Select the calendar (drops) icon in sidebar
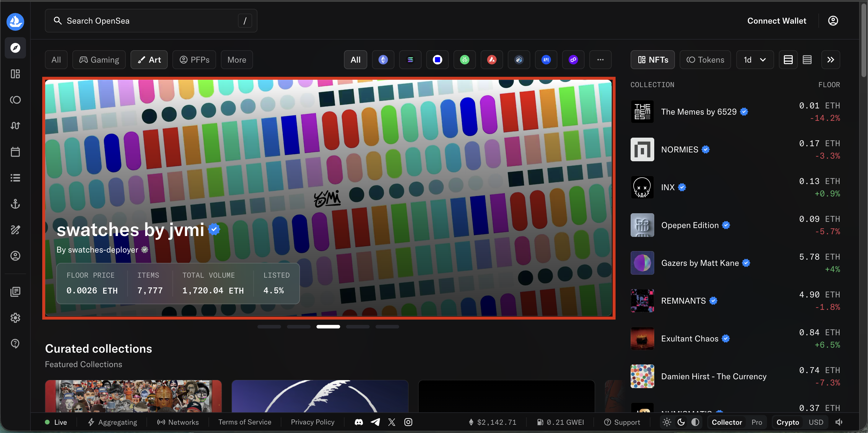 15,152
